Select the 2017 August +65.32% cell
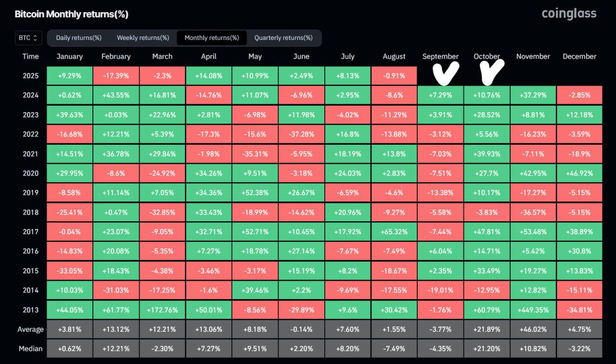 (394, 232)
